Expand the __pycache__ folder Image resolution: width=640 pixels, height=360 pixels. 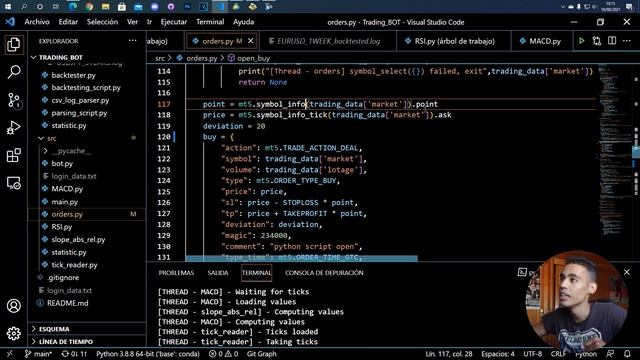click(71, 151)
